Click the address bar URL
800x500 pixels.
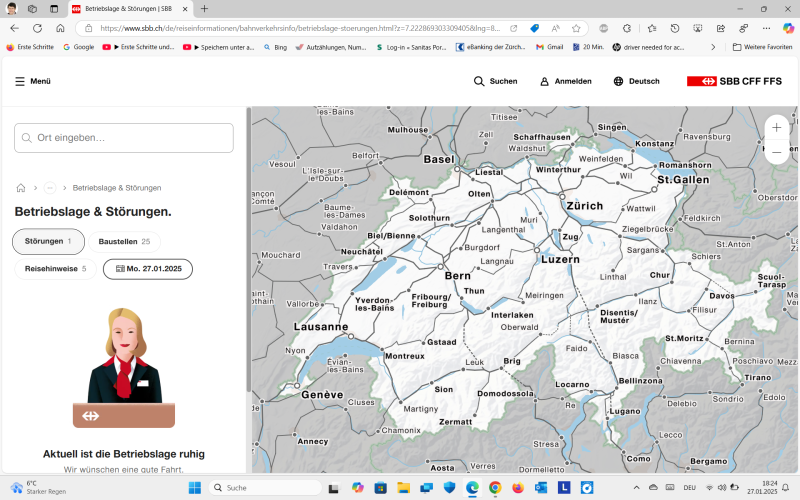pyautogui.click(x=300, y=28)
